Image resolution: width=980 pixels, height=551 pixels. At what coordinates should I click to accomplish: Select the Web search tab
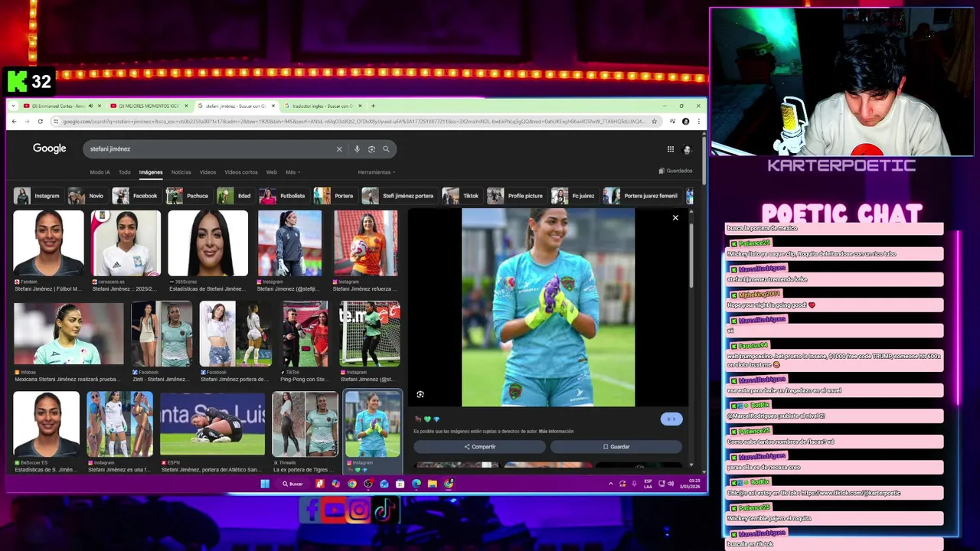pos(272,172)
